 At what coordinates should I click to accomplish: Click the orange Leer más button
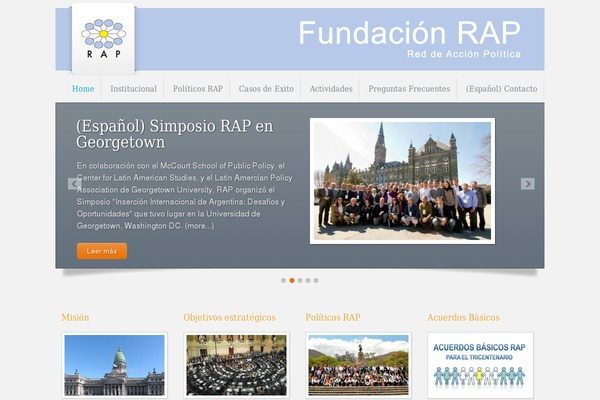[x=102, y=251]
